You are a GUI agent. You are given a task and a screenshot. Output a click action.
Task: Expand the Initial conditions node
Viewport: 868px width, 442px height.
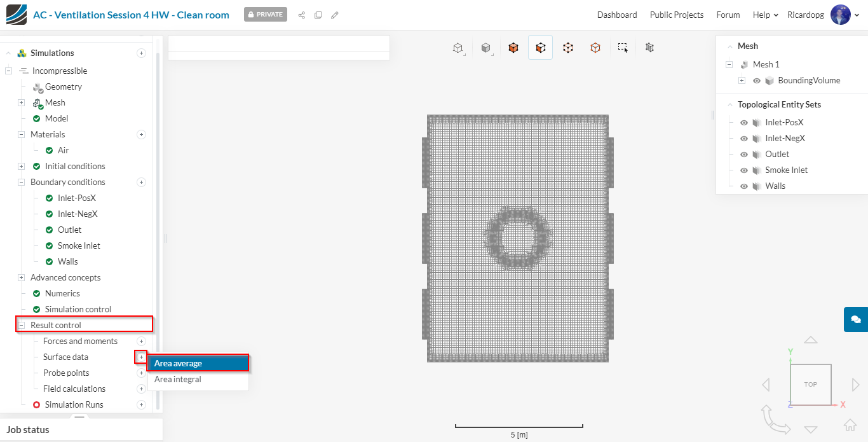(x=21, y=167)
